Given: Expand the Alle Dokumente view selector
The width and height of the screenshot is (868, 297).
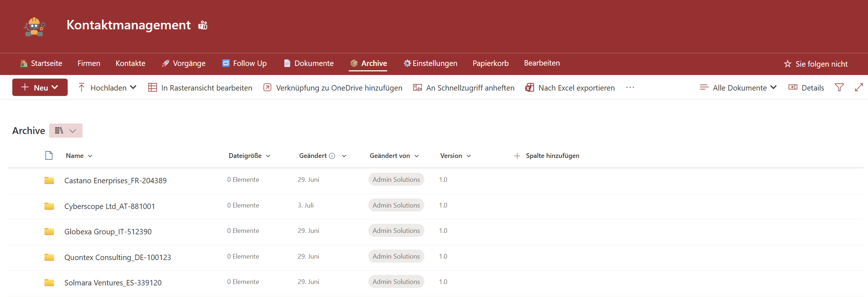Looking at the screenshot, I should click(x=738, y=88).
